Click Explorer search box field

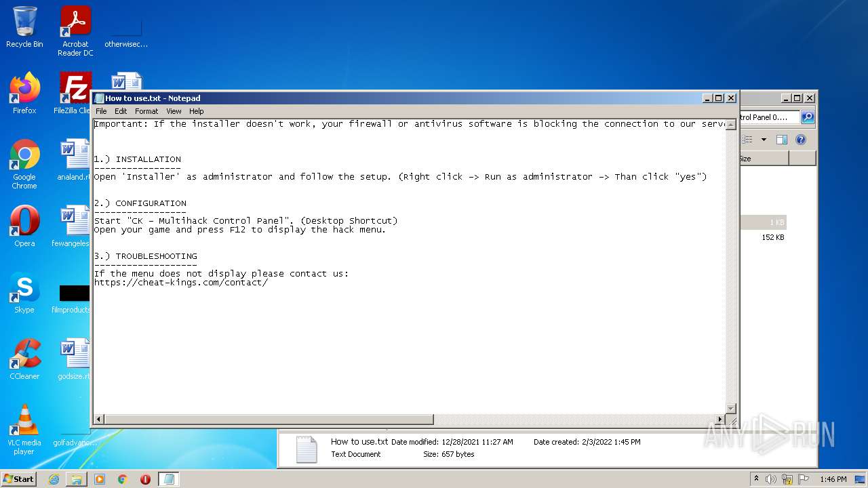(770, 117)
